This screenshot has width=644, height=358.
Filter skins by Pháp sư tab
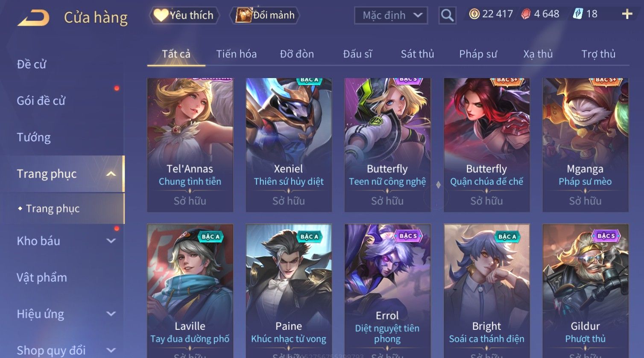pyautogui.click(x=478, y=54)
